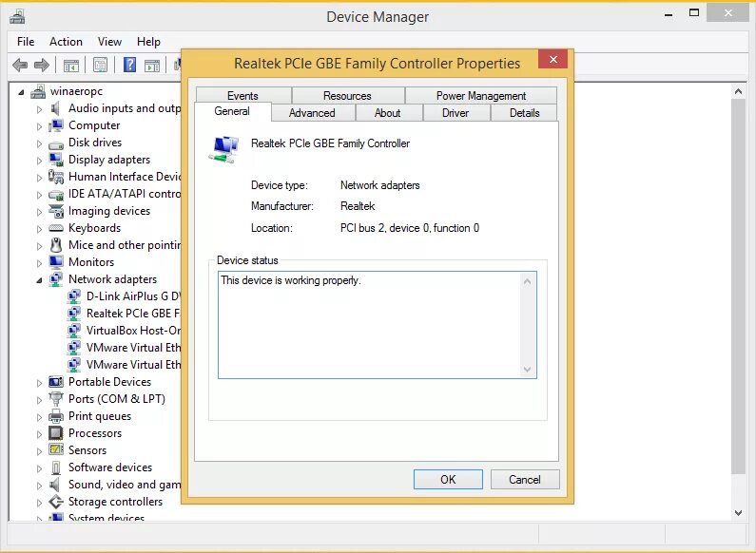Expand the Processors node
Screen dimensions: 756x553
point(39,434)
